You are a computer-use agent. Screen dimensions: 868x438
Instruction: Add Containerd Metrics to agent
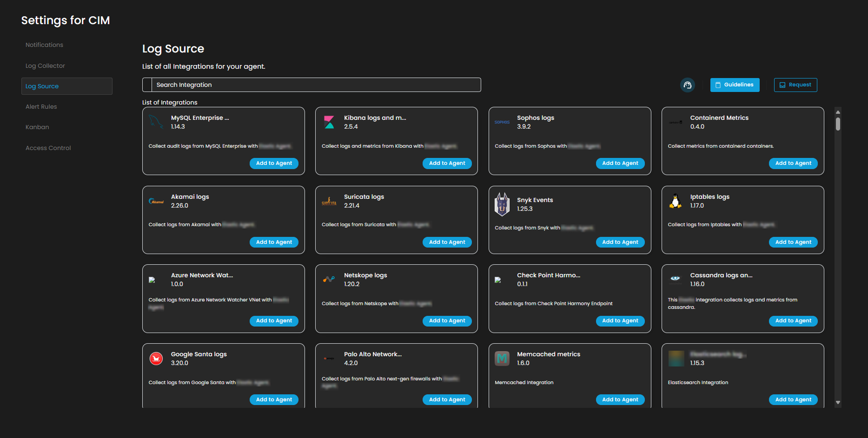pos(793,163)
